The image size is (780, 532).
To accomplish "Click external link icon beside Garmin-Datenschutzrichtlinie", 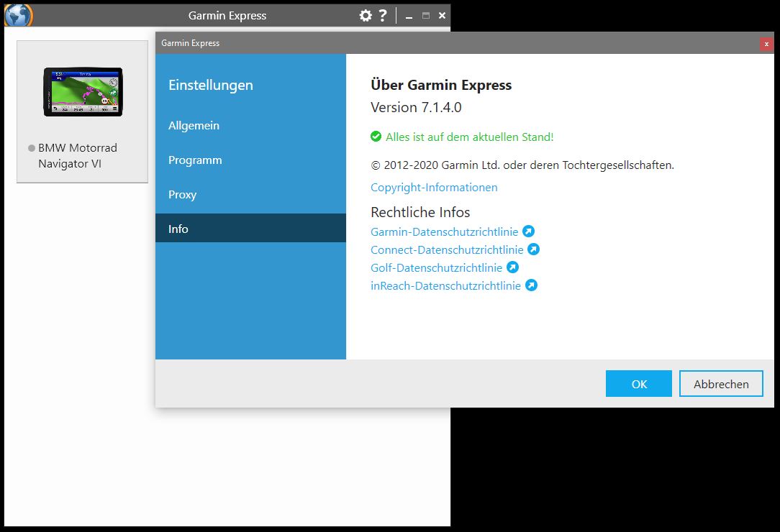I will [x=528, y=231].
